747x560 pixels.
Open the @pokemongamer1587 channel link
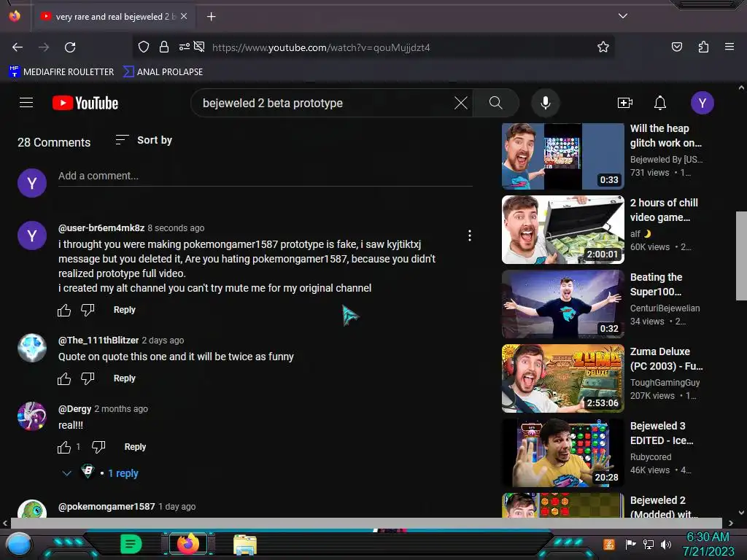(107, 507)
